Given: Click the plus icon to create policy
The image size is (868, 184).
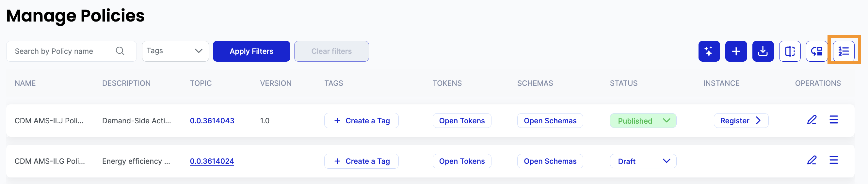Looking at the screenshot, I should pos(736,51).
